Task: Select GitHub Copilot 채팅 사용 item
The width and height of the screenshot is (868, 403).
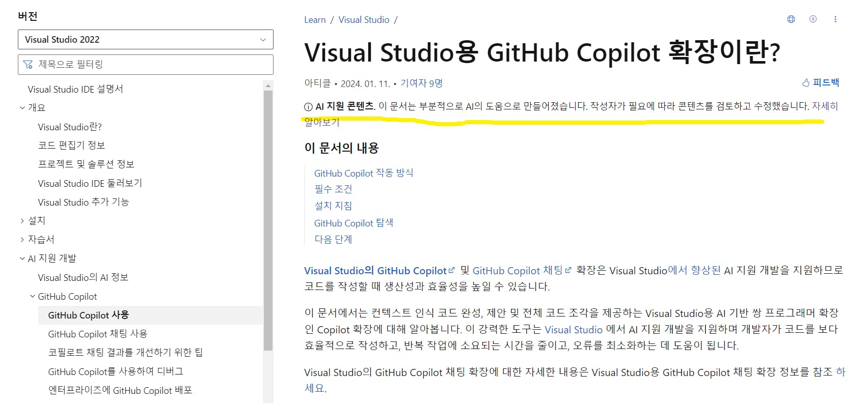Action: tap(98, 334)
